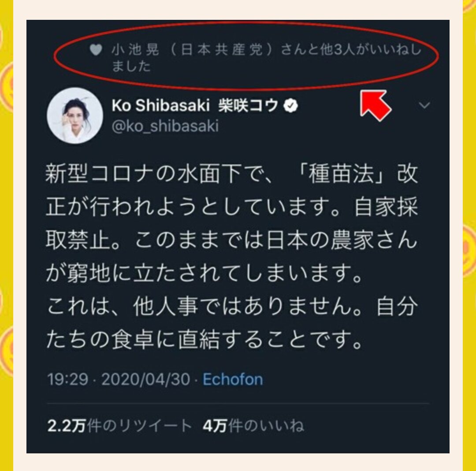Click the orange smiley on upper left border

(x=6, y=86)
